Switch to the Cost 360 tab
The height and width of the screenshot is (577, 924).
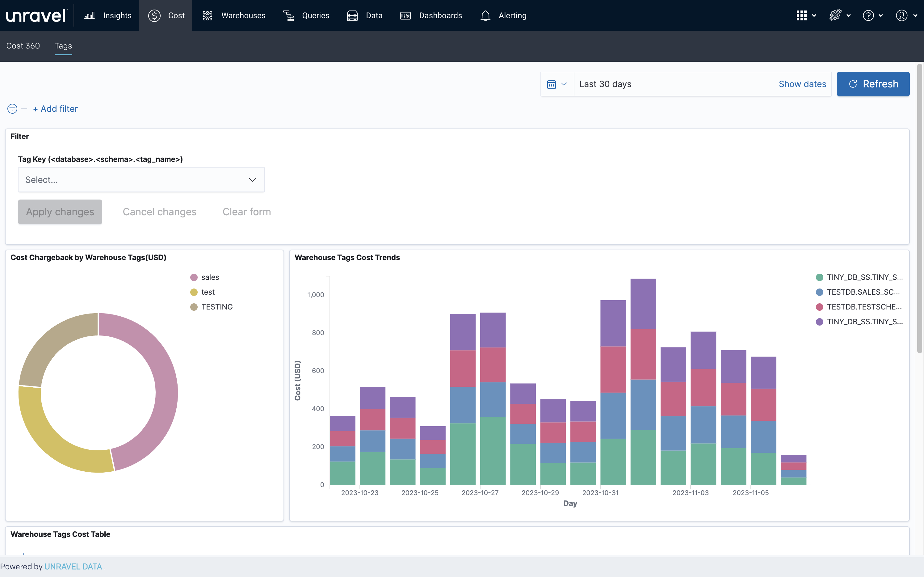tap(23, 46)
